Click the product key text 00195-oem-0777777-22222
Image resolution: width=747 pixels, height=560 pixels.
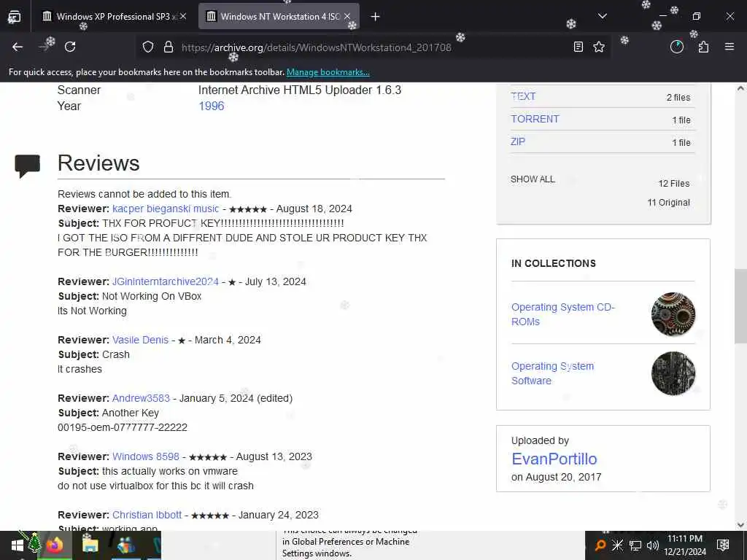123,427
